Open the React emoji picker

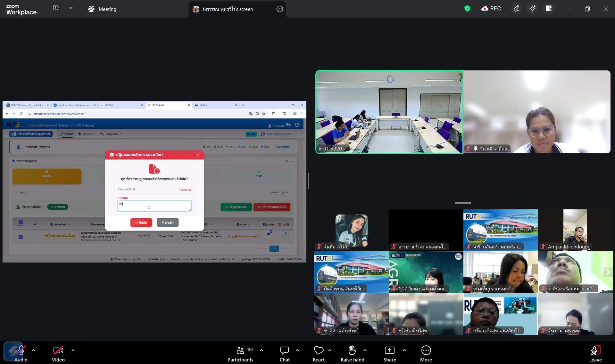[318, 354]
